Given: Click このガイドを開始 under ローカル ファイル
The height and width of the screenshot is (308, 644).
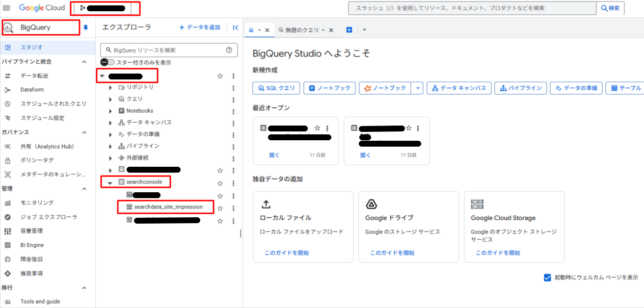Looking at the screenshot, I should click(287, 253).
